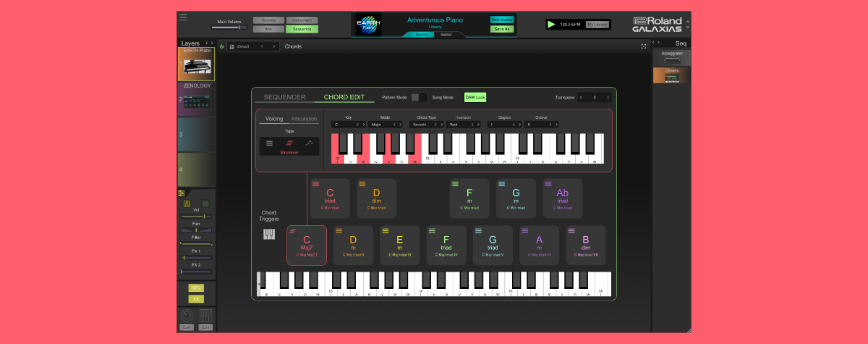The height and width of the screenshot is (344, 868).
Task: Click voicing icon on E m pad
Action: click(x=386, y=231)
